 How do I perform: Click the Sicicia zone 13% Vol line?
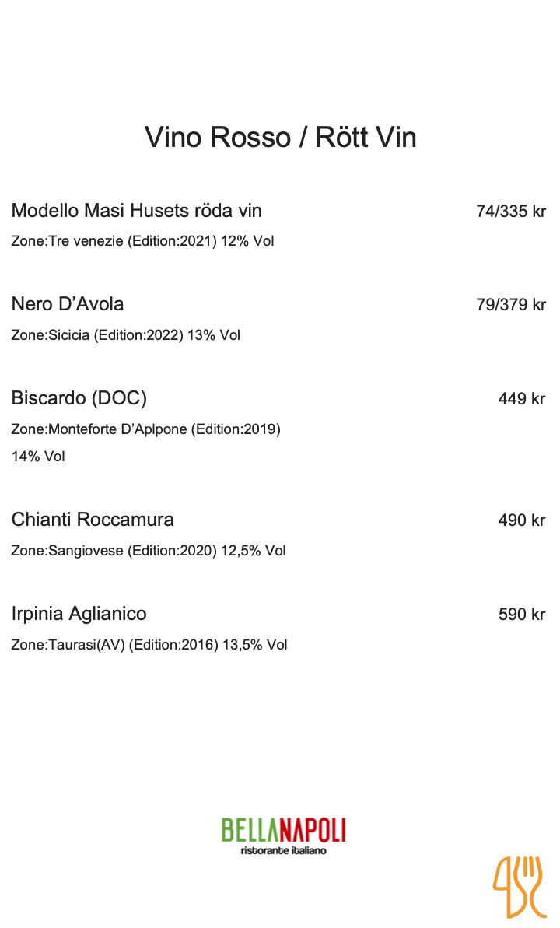coord(125,335)
